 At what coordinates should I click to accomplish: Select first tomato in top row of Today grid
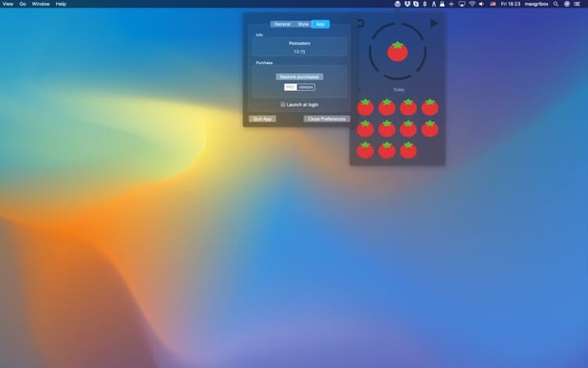click(x=365, y=107)
